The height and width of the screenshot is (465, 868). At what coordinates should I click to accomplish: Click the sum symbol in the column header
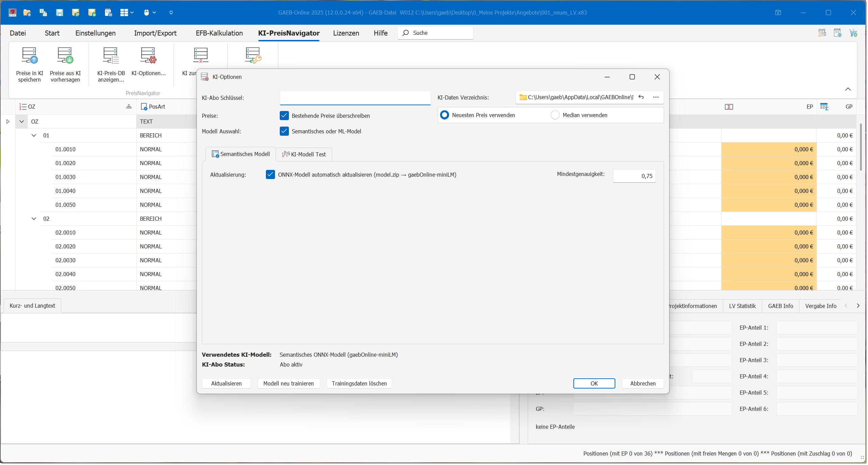pyautogui.click(x=729, y=107)
